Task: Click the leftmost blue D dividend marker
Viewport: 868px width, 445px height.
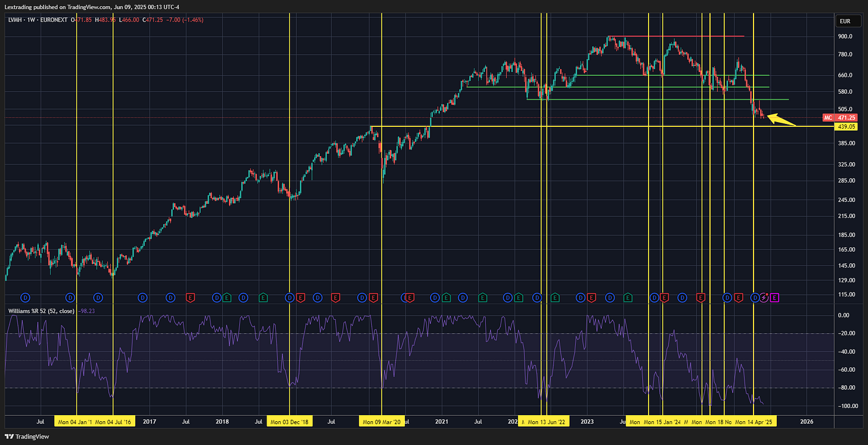Action: point(25,297)
